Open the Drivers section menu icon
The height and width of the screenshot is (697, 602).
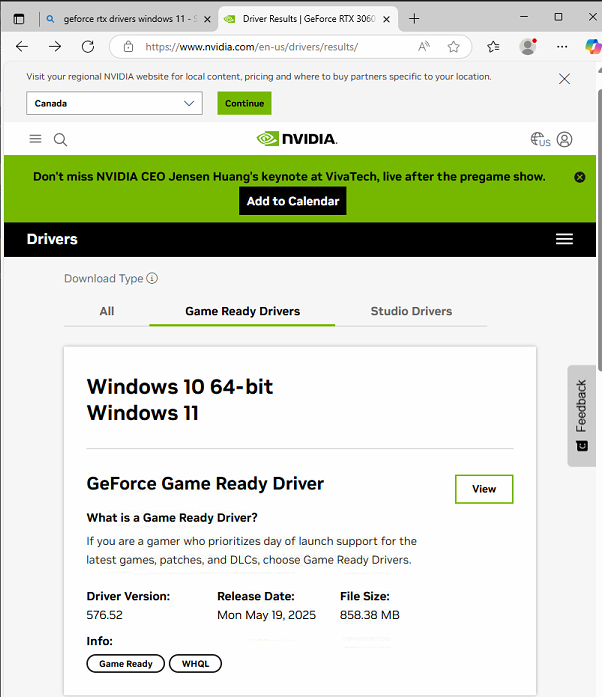click(564, 239)
